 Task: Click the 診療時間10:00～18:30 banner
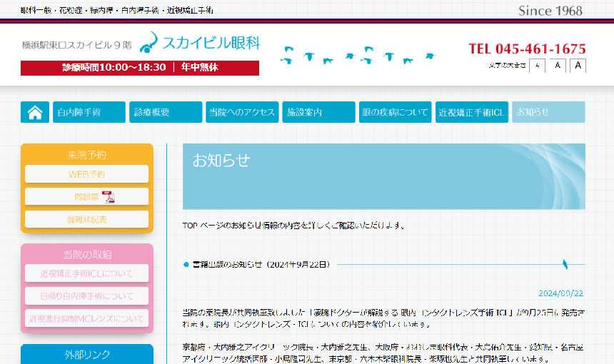(140, 68)
